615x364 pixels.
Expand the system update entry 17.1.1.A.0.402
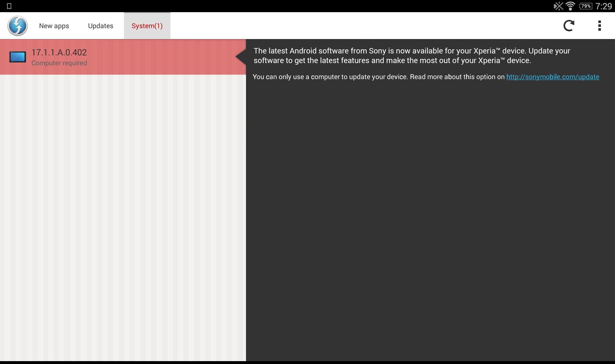[123, 57]
